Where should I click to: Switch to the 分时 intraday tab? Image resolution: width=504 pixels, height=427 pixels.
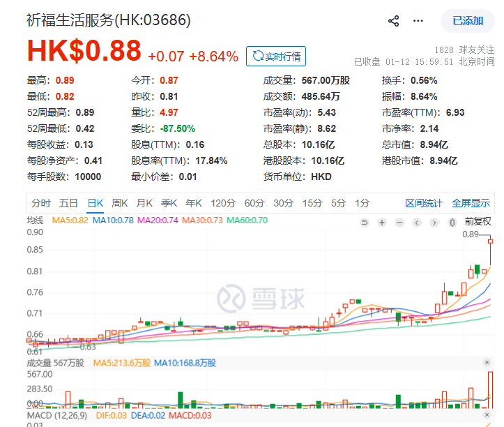tap(40, 203)
